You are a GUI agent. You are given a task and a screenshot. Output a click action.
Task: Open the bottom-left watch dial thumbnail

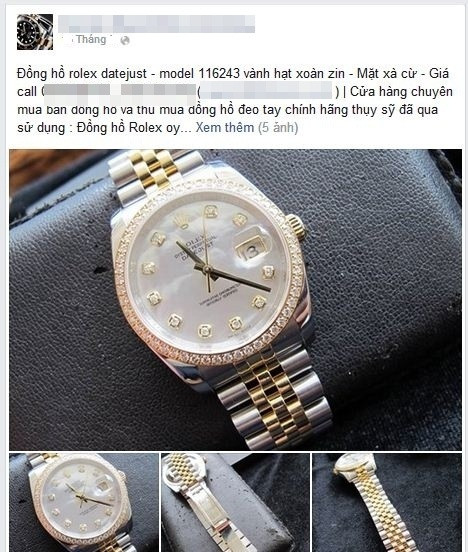(x=84, y=502)
